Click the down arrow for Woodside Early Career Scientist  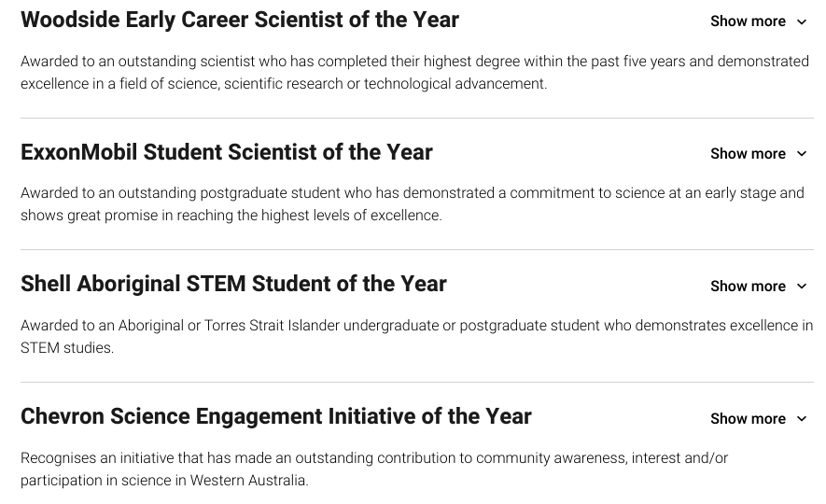(801, 21)
